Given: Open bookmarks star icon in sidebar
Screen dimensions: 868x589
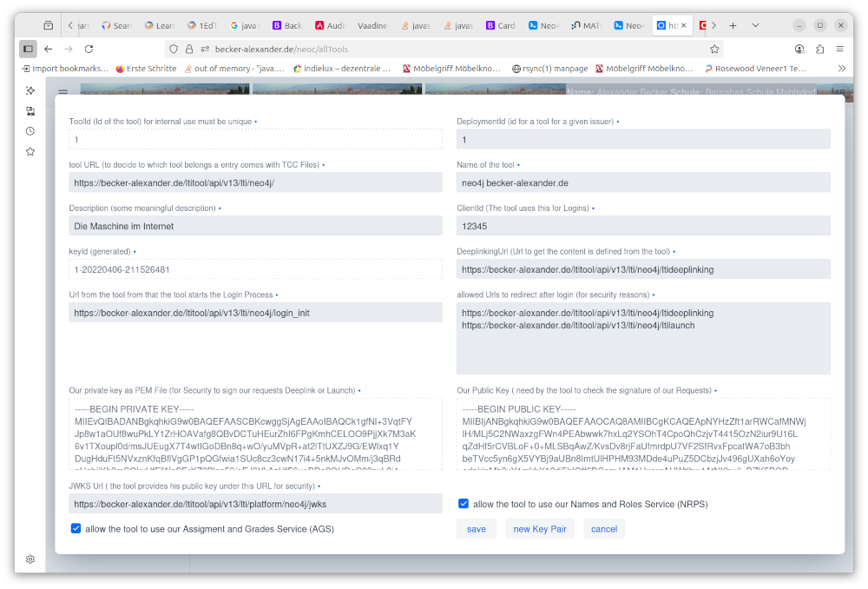Looking at the screenshot, I should 30,150.
